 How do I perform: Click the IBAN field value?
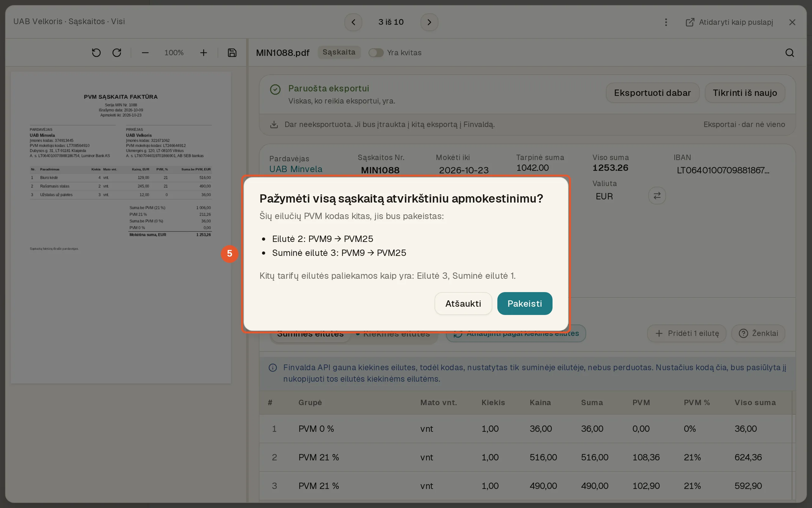coord(723,170)
